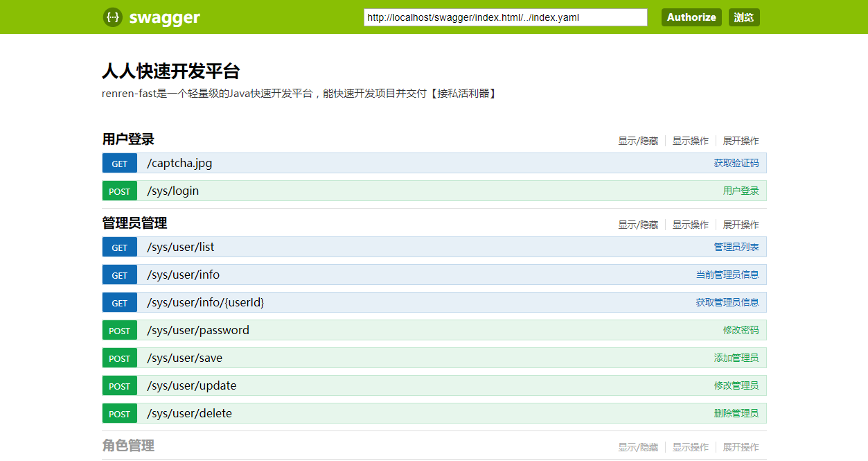Click the GET badge for /sys/user/list
This screenshot has width=868, height=461.
click(x=120, y=247)
